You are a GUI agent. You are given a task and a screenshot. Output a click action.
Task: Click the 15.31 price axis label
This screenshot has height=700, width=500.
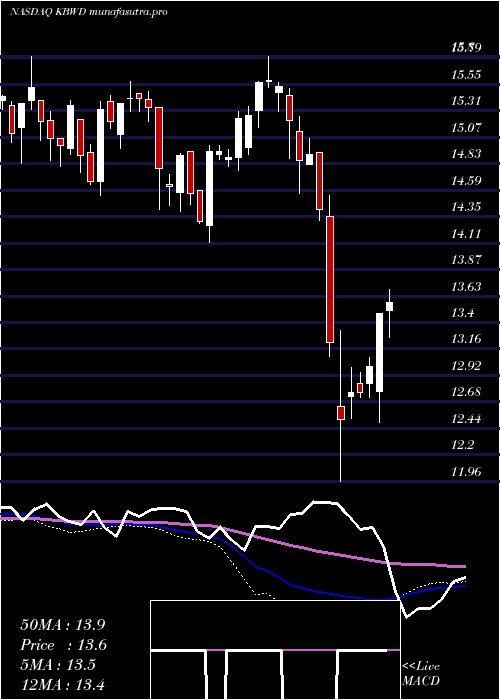coord(466,101)
